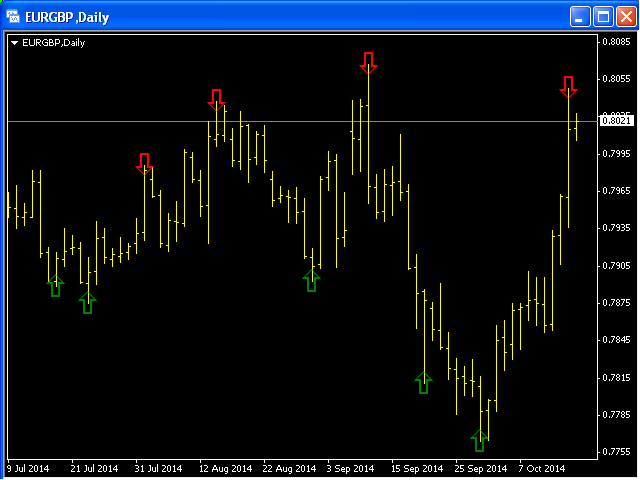Click the 12 Aug 2014 date label
The width and height of the screenshot is (640, 480).
[225, 469]
